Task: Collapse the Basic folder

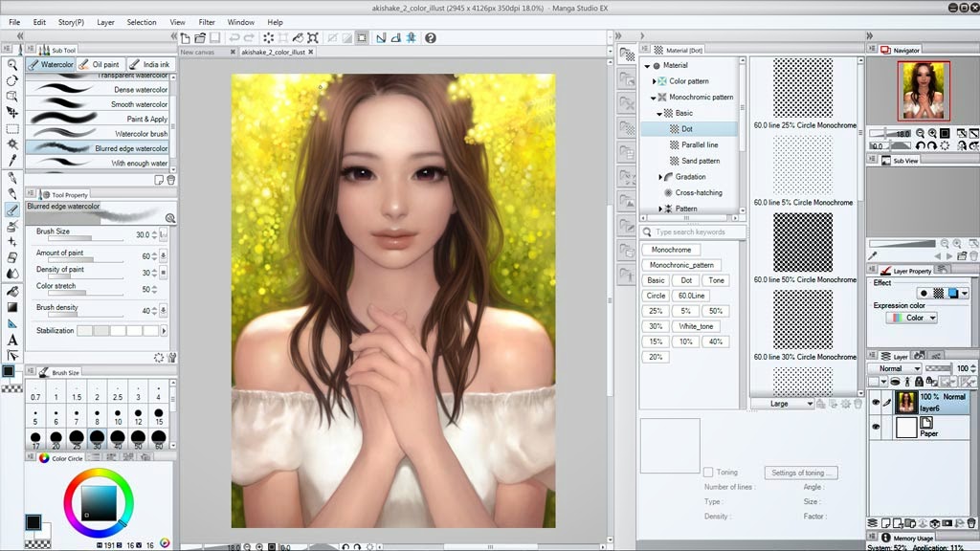Action: click(x=659, y=114)
